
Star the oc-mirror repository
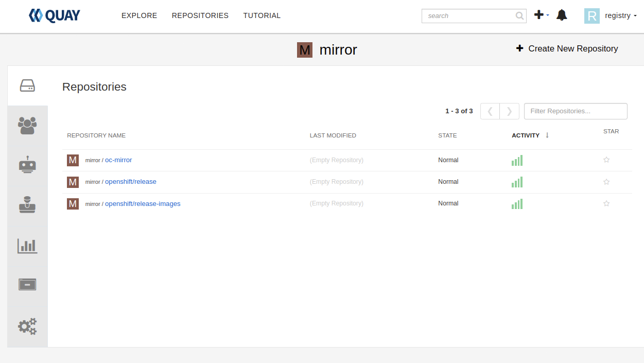[606, 160]
